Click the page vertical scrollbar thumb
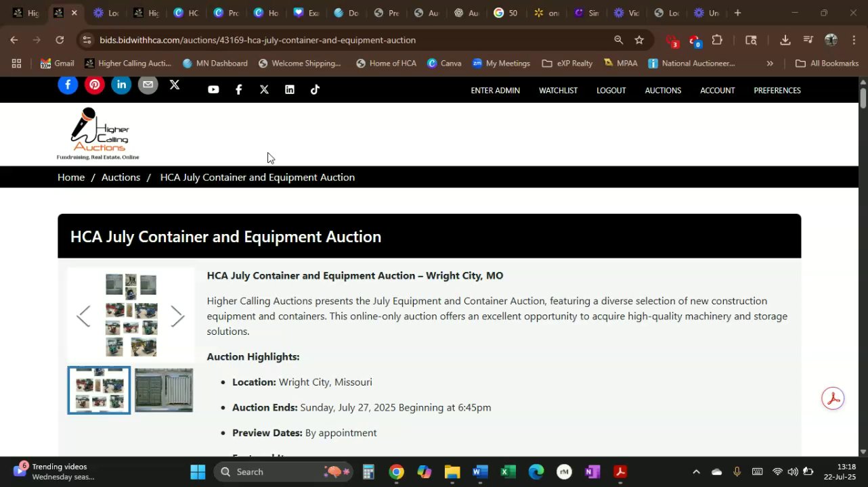 [863, 97]
